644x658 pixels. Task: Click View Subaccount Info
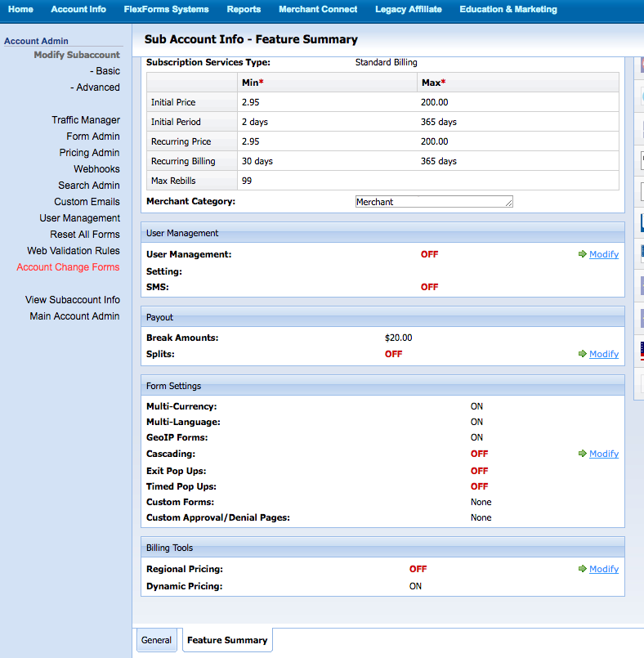coord(73,300)
